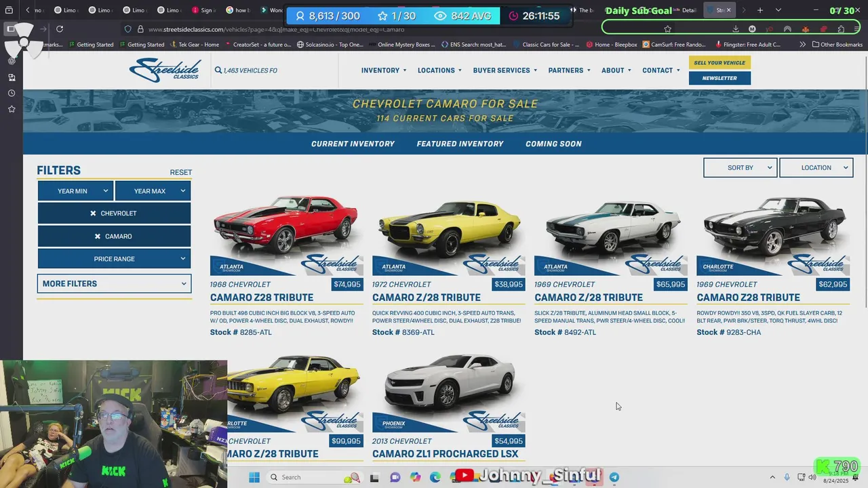This screenshot has height=488, width=868.
Task: Reset all filters
Action: click(x=180, y=172)
